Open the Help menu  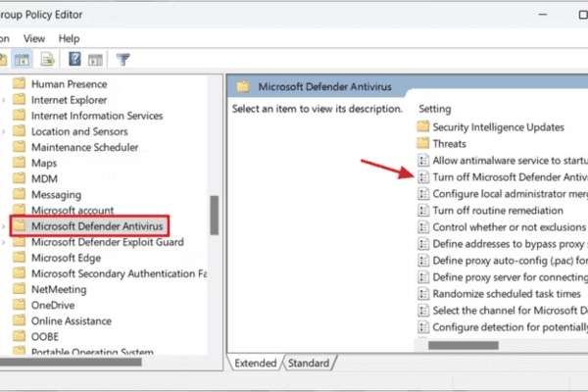coord(69,38)
